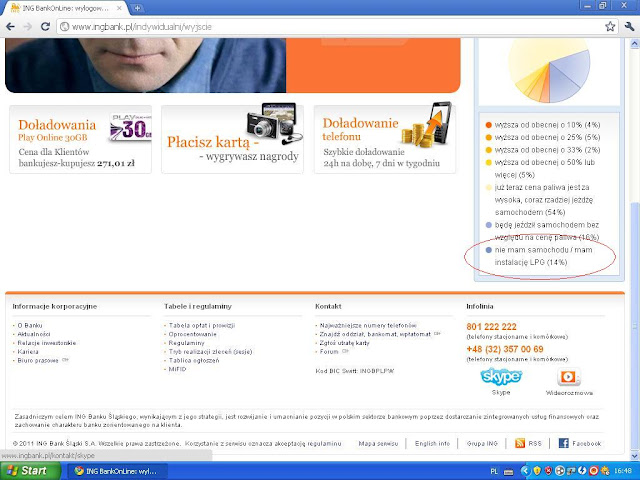Open the MiFID link

[178, 369]
